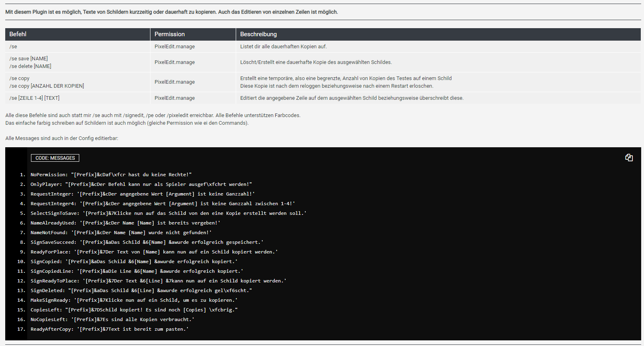Click the /se save [NAME] command text
This screenshot has height=346, width=644.
click(29, 59)
